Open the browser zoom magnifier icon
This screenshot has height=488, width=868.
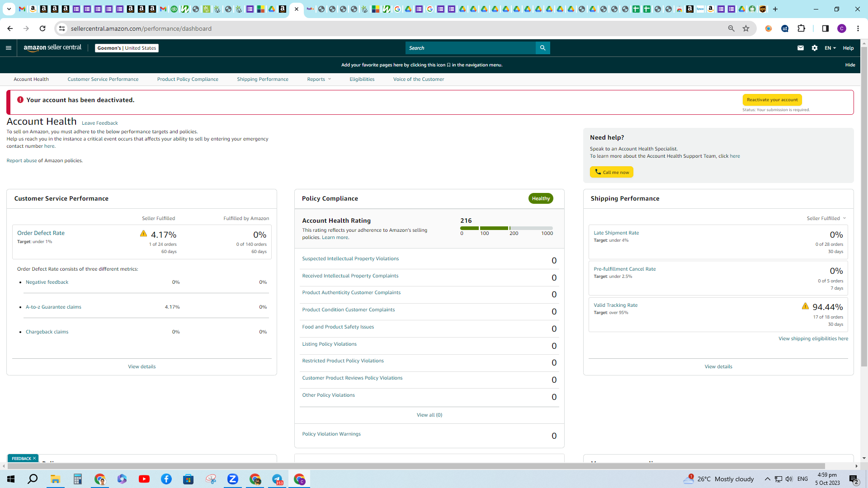[731, 28]
